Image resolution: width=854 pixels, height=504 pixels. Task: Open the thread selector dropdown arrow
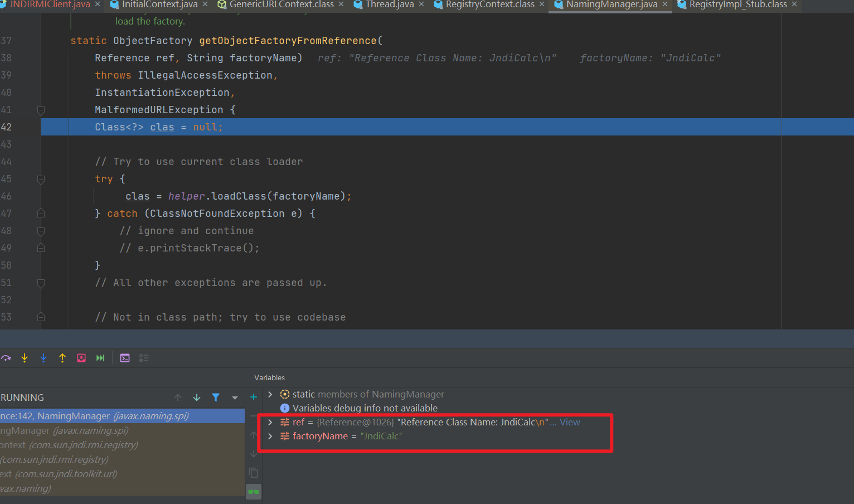(x=235, y=398)
